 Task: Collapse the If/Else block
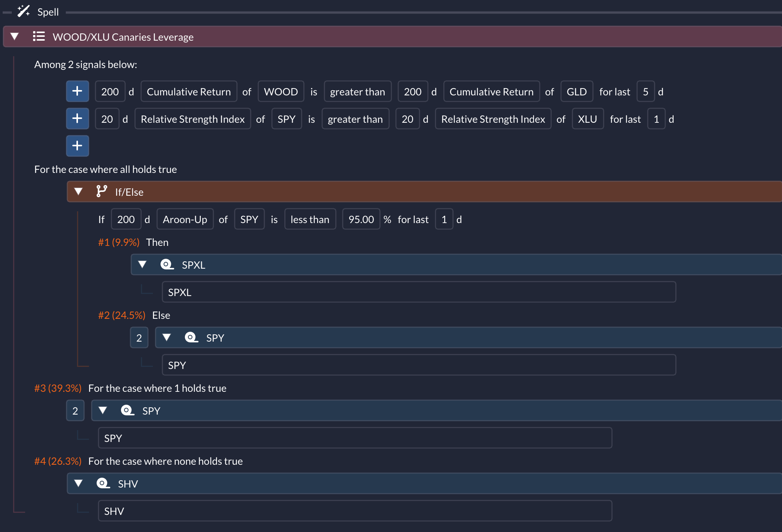[x=78, y=192]
